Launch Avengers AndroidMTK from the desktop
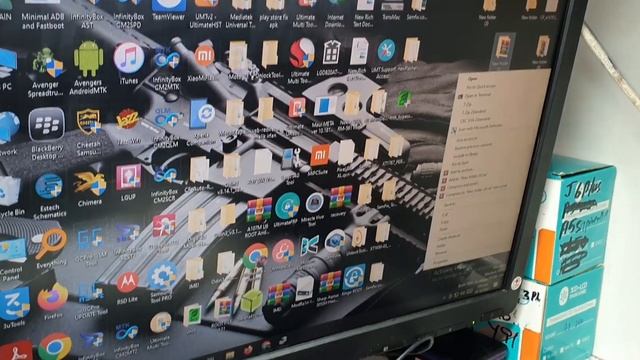 coord(88,59)
